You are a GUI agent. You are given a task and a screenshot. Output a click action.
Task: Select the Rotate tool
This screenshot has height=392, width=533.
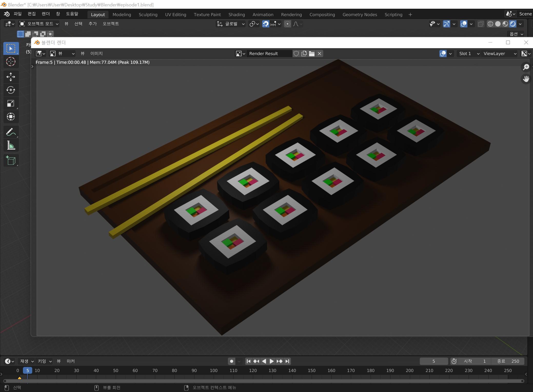coord(11,90)
